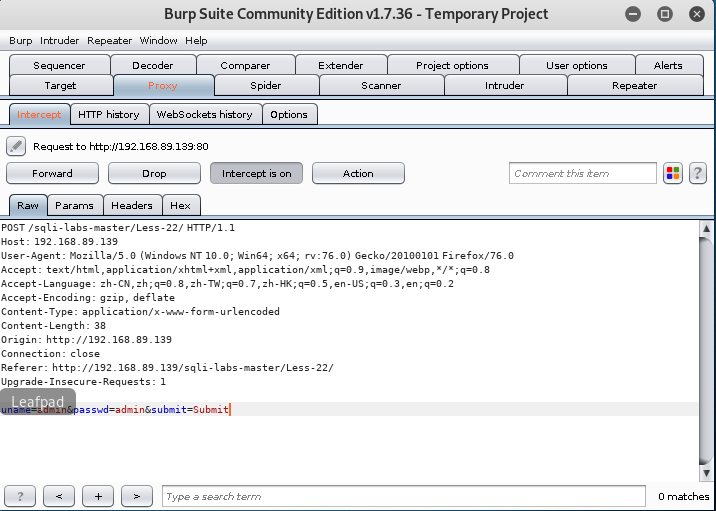Switch to the Repeater tool tab

(635, 85)
